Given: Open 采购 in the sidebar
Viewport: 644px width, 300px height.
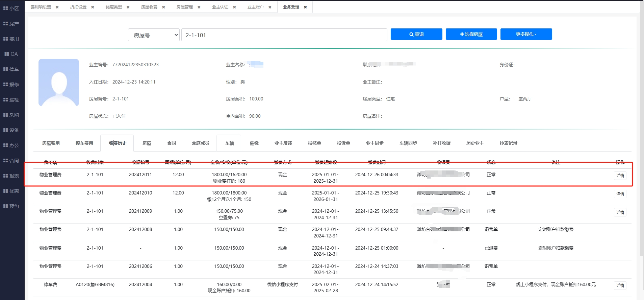Looking at the screenshot, I should pos(11,115).
